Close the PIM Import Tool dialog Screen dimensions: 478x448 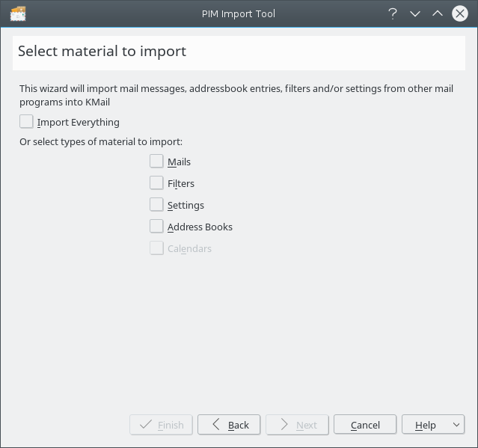[460, 13]
